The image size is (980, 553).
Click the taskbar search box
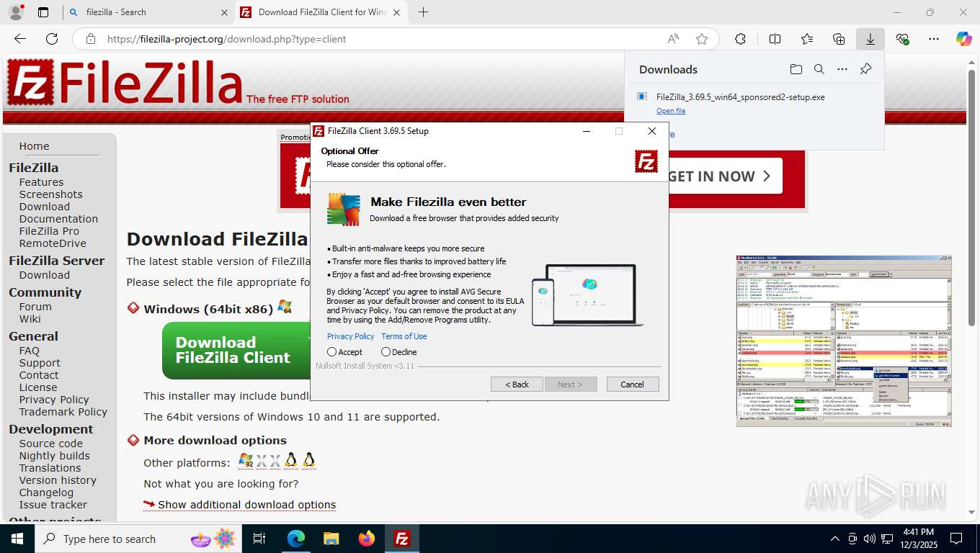tap(140, 539)
